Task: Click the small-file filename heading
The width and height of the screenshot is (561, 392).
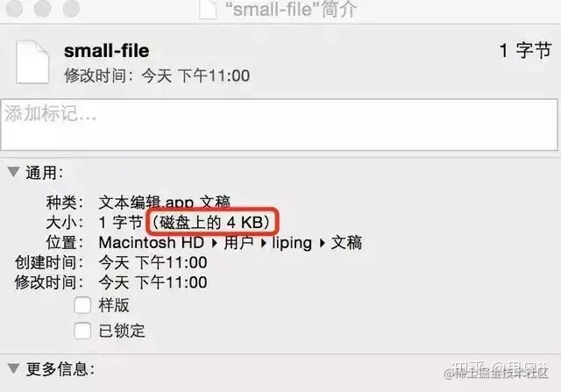Action: (x=107, y=51)
